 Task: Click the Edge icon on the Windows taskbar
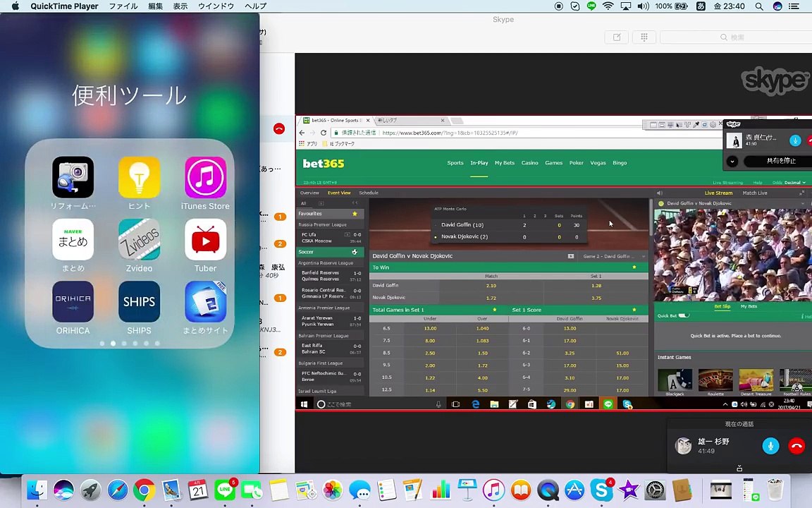coord(475,404)
